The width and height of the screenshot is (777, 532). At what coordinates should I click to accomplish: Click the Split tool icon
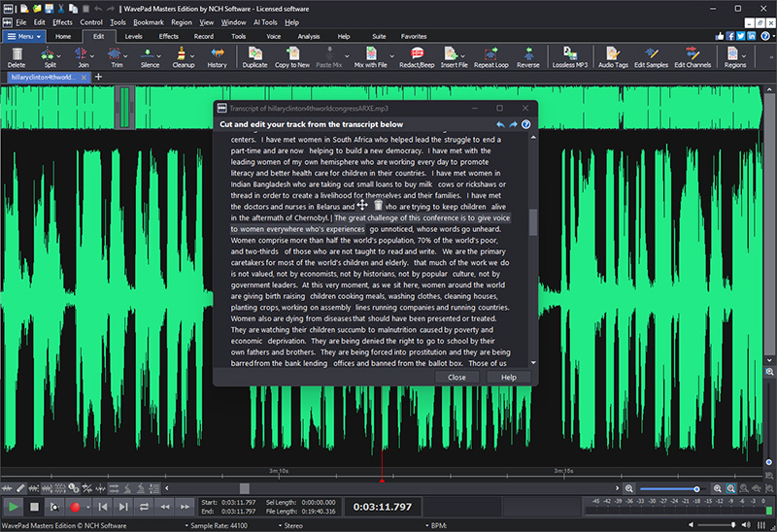click(48, 54)
